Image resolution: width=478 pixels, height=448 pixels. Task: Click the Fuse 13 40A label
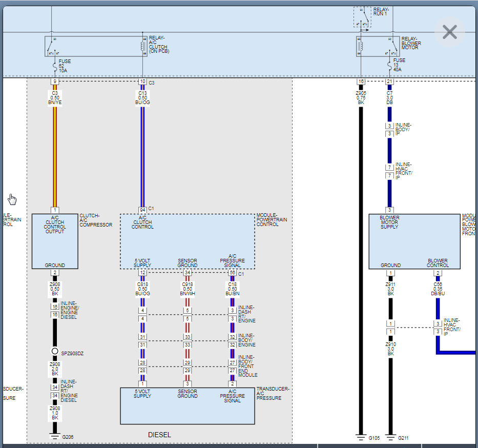click(x=399, y=65)
